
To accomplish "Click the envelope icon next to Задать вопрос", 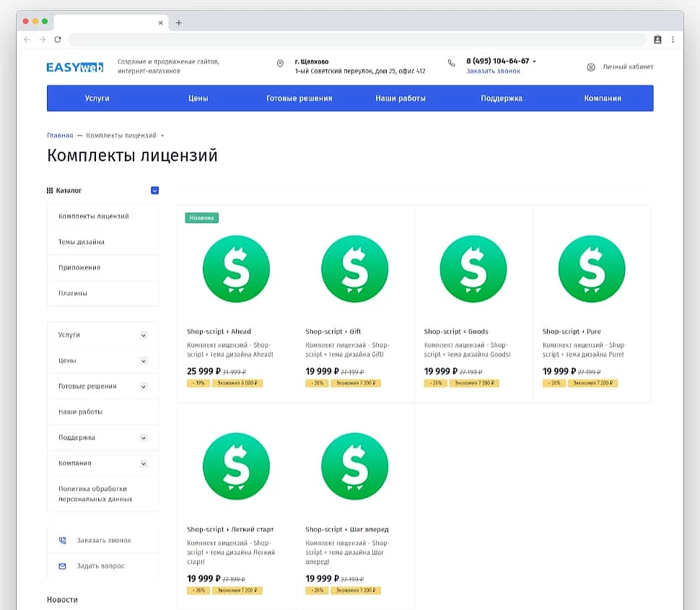I will tap(64, 566).
